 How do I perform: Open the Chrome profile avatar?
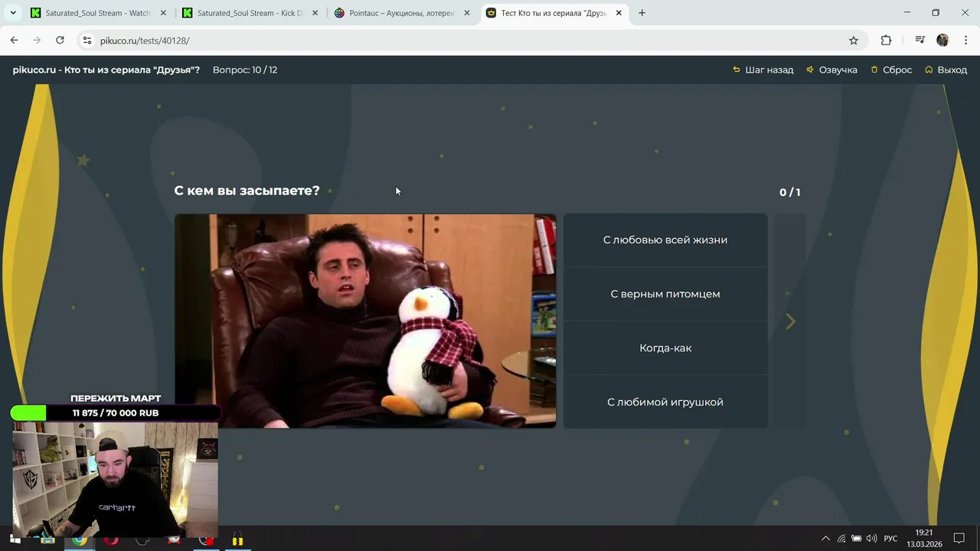point(942,41)
